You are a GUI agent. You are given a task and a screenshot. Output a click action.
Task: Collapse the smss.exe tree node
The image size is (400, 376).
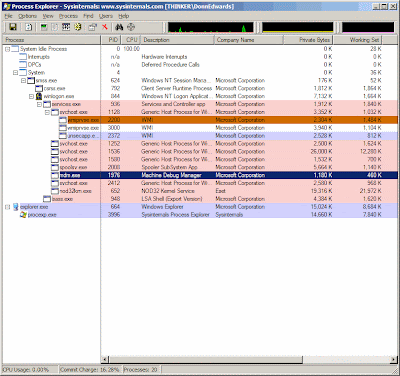[23, 81]
